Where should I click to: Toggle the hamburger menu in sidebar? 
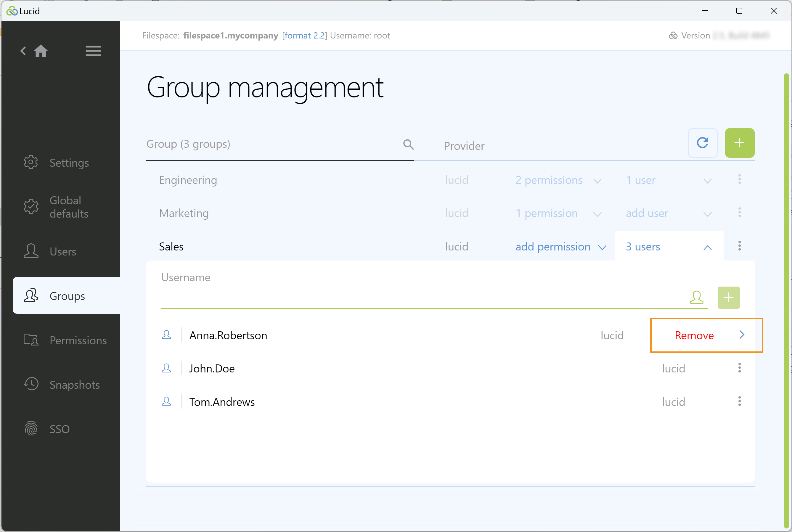[x=93, y=51]
